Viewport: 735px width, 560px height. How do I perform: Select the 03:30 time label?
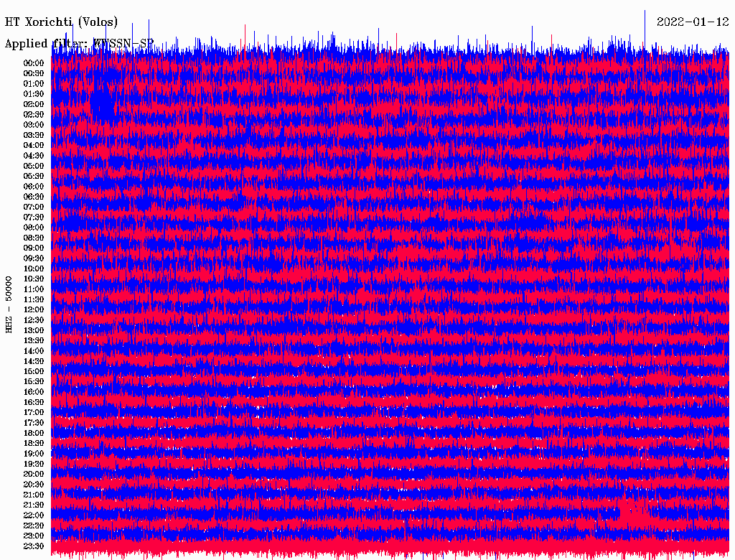coord(34,136)
